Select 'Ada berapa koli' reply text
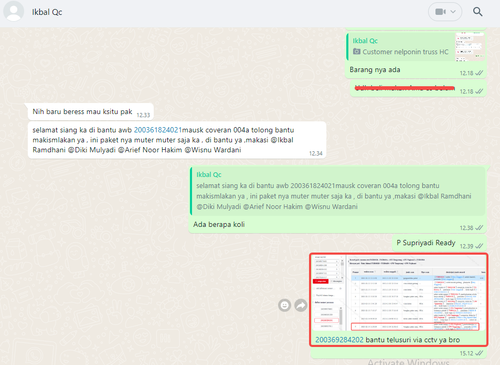Image resolution: width=500 pixels, height=365 pixels. pyautogui.click(x=219, y=224)
